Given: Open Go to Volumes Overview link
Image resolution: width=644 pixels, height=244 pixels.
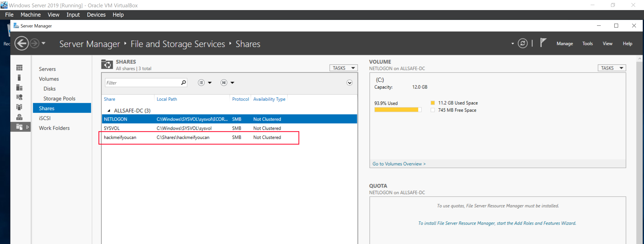Looking at the screenshot, I should 399,164.
